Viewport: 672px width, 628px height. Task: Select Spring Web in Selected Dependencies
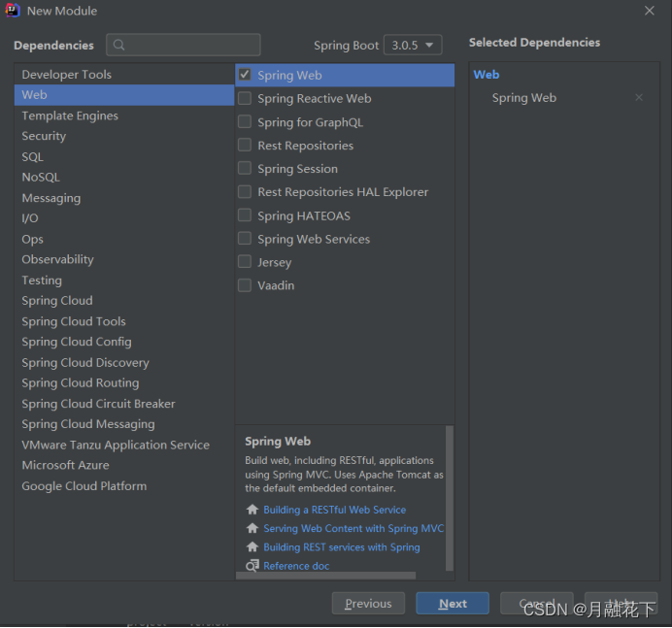coord(524,98)
